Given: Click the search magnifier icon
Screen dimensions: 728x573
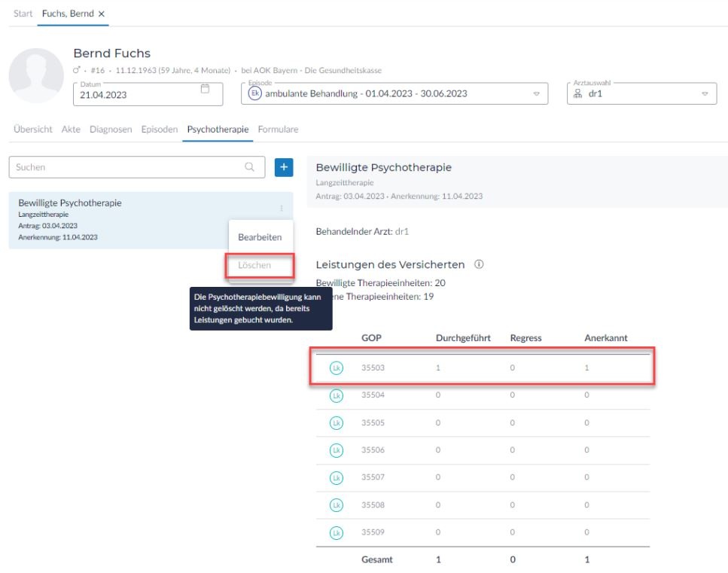Looking at the screenshot, I should [x=249, y=168].
